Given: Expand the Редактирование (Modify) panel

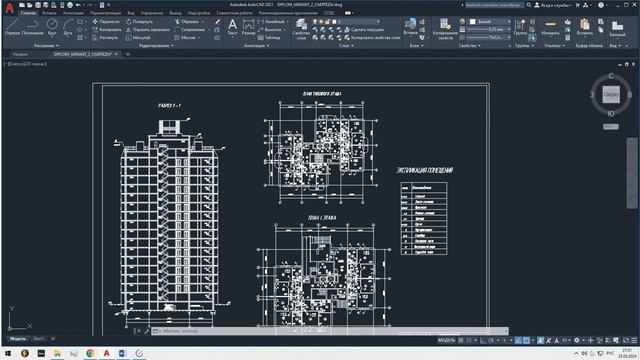Looking at the screenshot, I should 156,46.
